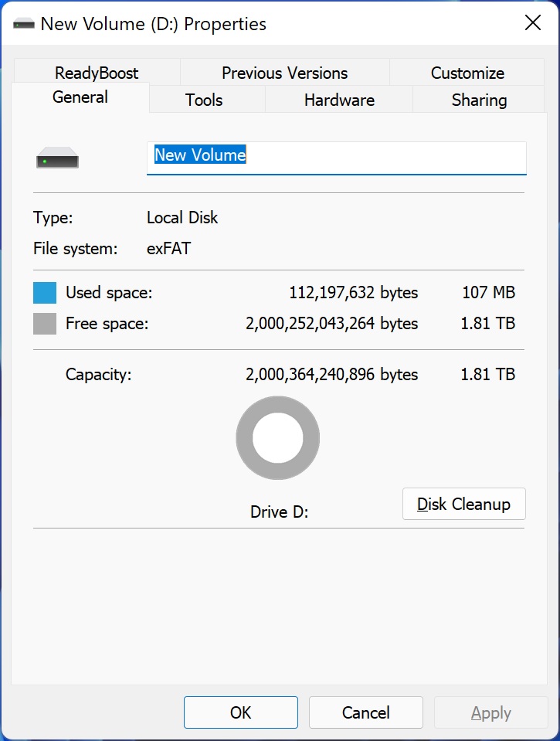This screenshot has height=741, width=560.
Task: Click the '112,197,632 bytes' used value
Action: [x=354, y=293]
